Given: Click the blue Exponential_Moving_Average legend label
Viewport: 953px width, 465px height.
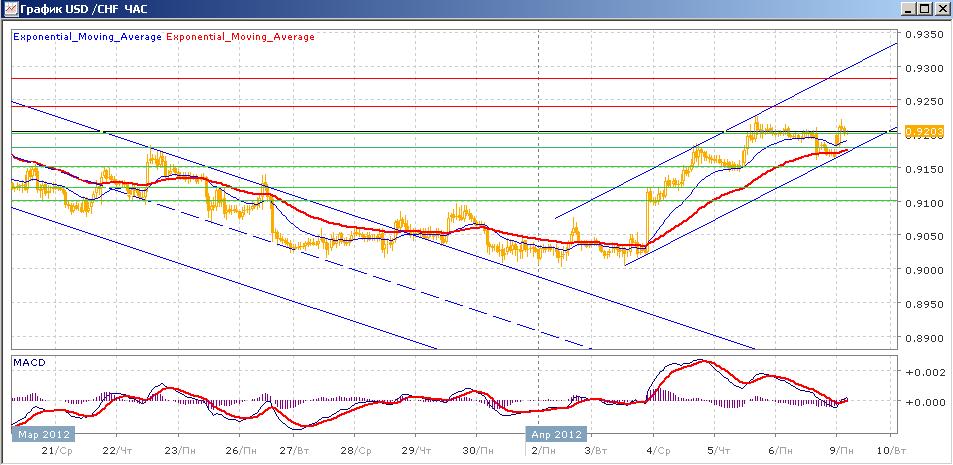Looking at the screenshot, I should [x=86, y=37].
